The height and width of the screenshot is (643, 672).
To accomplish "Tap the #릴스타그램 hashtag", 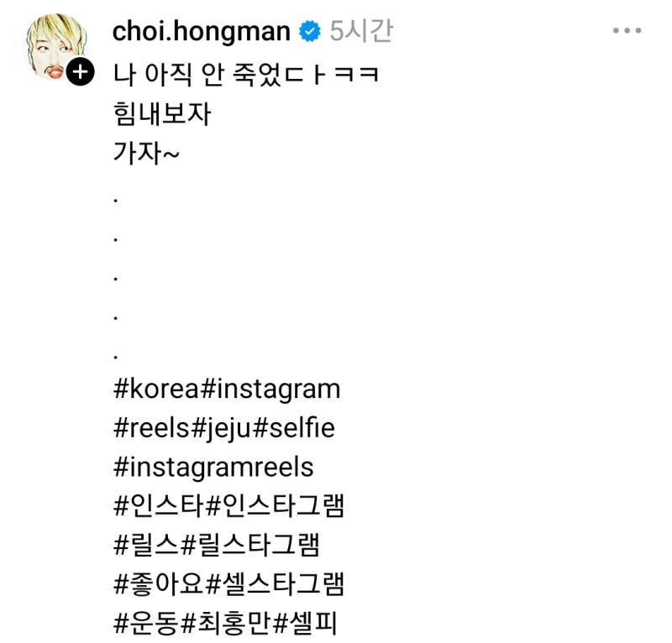I will click(250, 546).
